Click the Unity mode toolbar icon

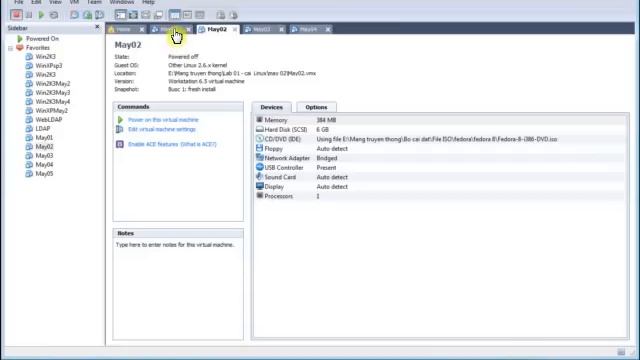[158, 15]
